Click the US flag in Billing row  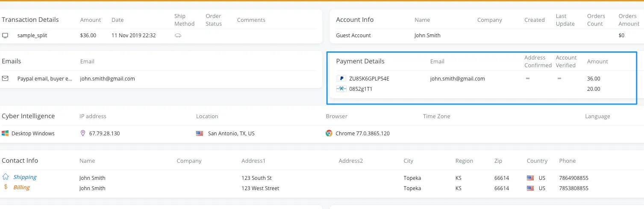pos(530,188)
